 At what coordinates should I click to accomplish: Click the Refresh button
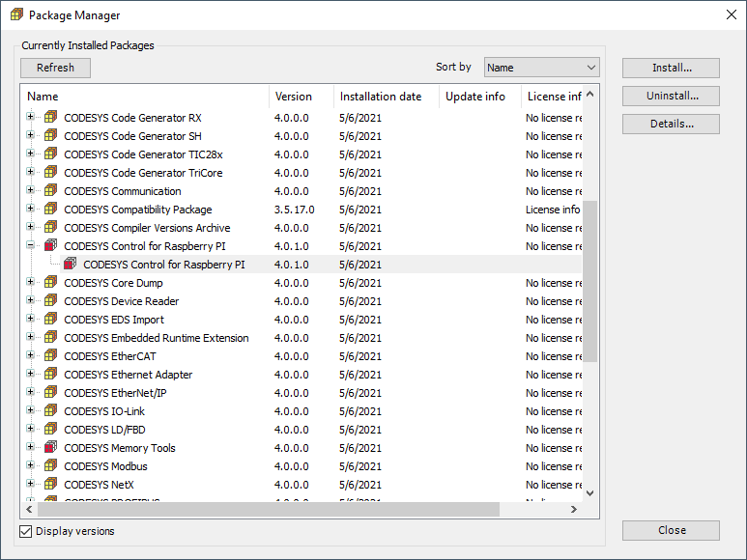click(55, 68)
